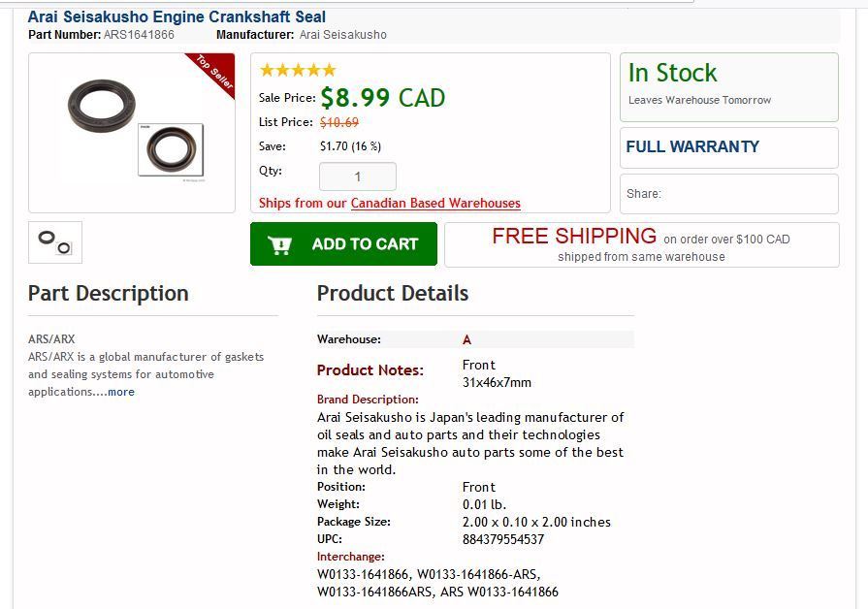
Task: Click the Arai Seisakusho manufacturer name
Action: click(x=342, y=35)
